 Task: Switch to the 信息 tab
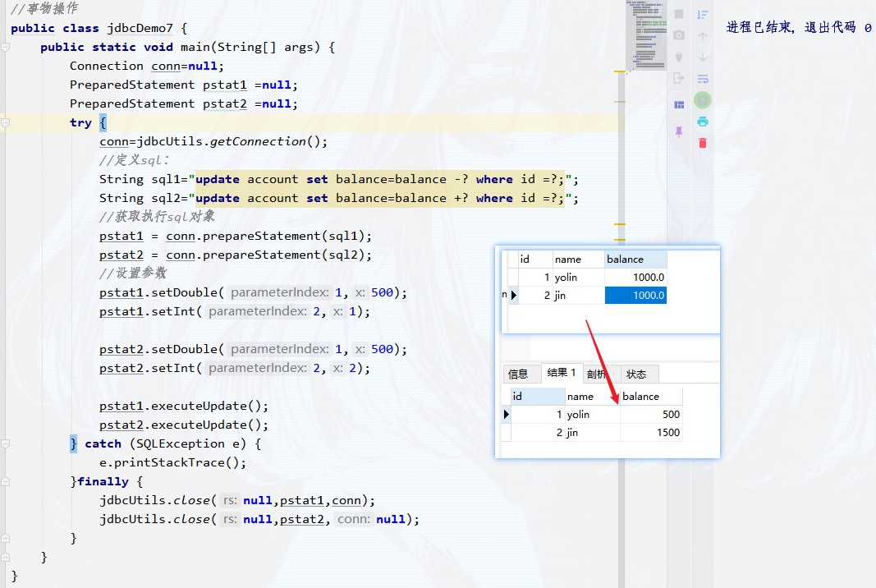coord(518,374)
